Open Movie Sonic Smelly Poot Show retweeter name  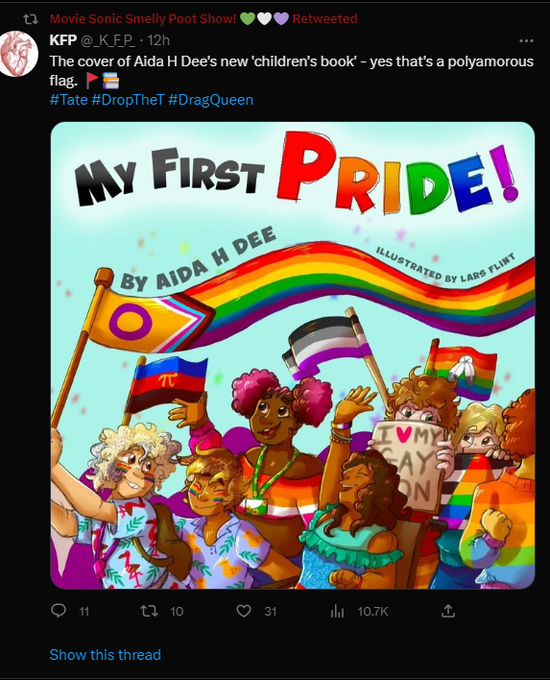point(143,19)
